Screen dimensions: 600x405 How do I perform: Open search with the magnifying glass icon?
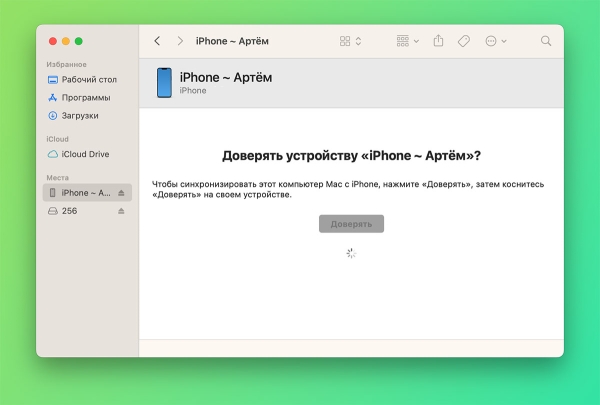tap(546, 41)
